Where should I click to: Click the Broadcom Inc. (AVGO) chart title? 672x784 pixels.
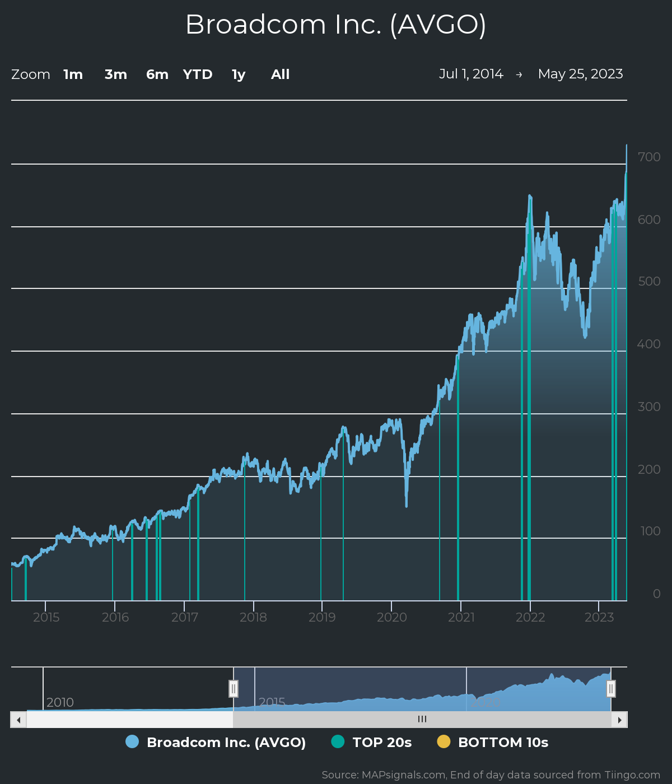(336, 25)
